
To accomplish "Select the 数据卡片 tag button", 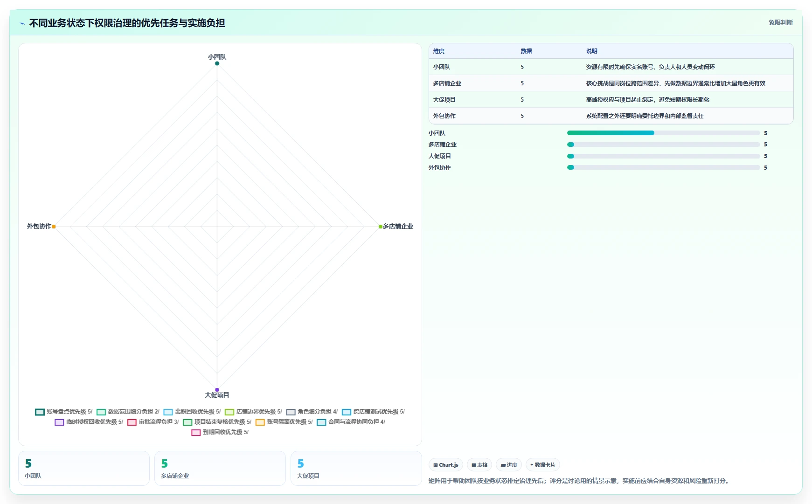I will [x=543, y=465].
